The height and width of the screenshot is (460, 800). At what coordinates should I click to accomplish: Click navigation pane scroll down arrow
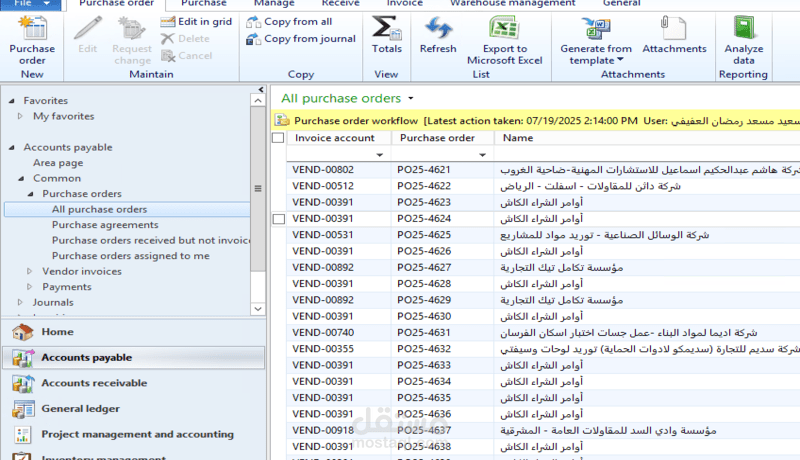click(258, 309)
